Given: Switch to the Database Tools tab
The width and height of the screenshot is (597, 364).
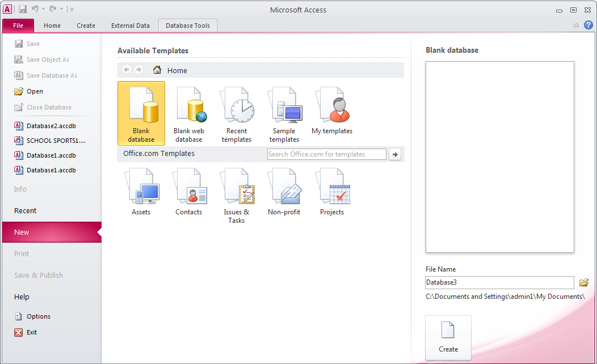Looking at the screenshot, I should pos(188,26).
